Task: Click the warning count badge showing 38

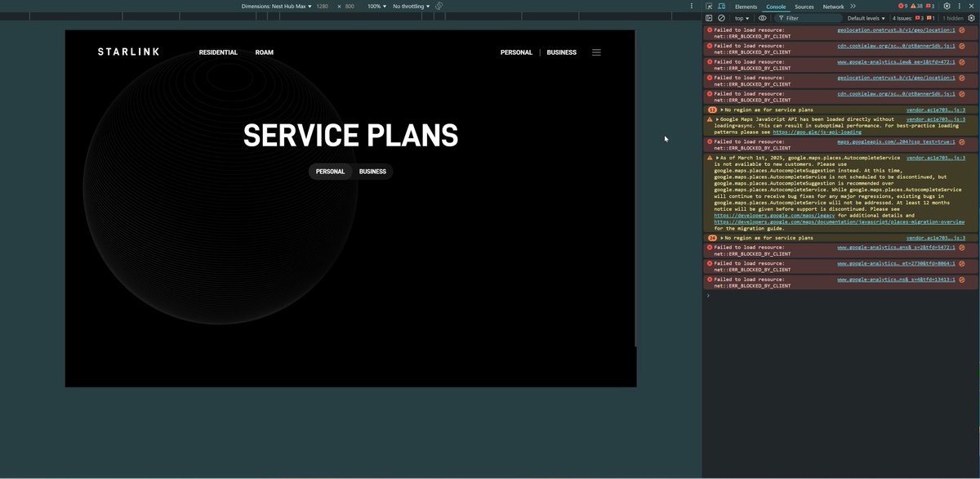Action: (x=917, y=7)
